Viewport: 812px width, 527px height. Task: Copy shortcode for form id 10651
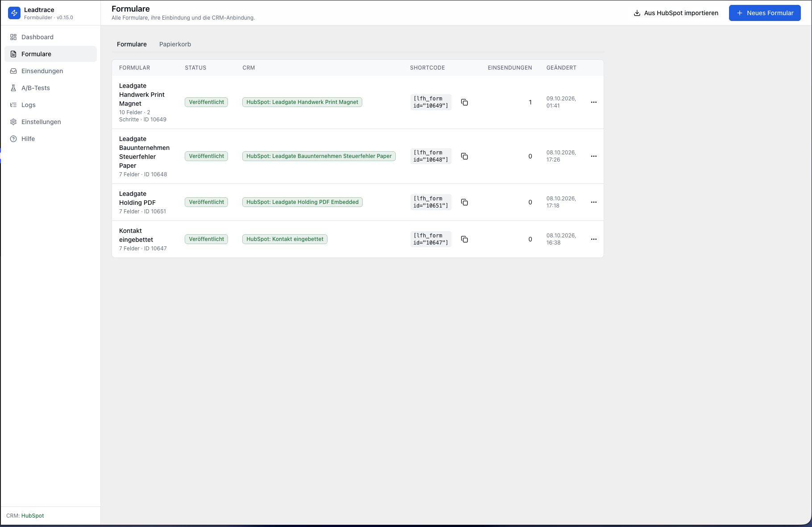464,202
